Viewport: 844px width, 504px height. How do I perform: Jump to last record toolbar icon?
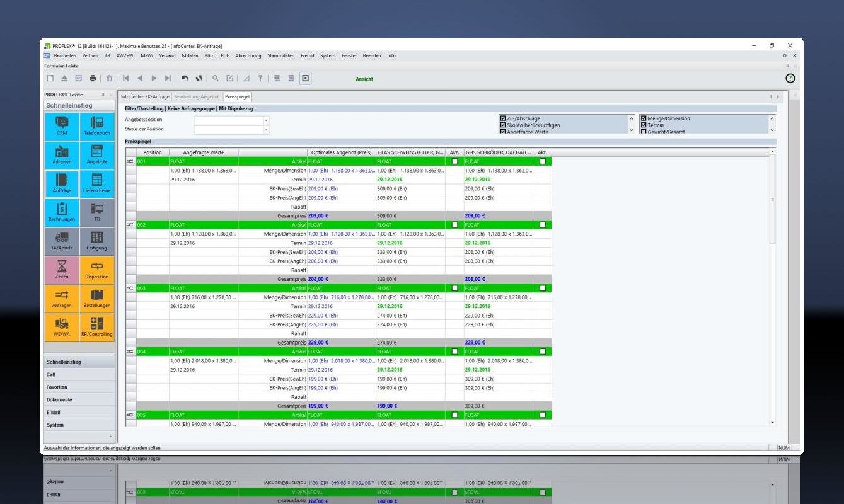pos(168,78)
